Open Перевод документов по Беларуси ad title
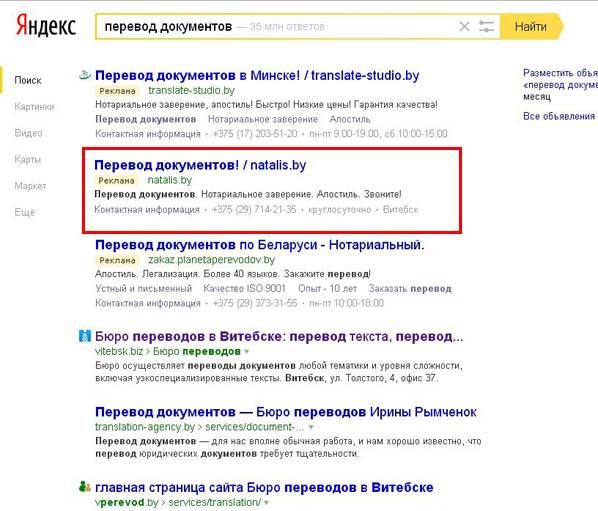The height and width of the screenshot is (511, 598). (x=260, y=244)
